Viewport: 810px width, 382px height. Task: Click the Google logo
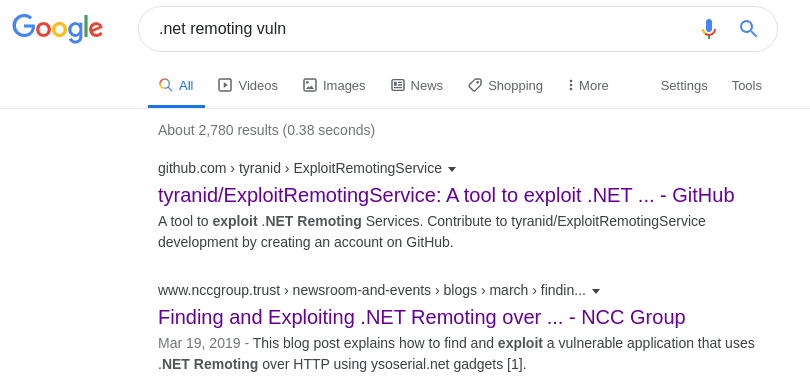[57, 29]
